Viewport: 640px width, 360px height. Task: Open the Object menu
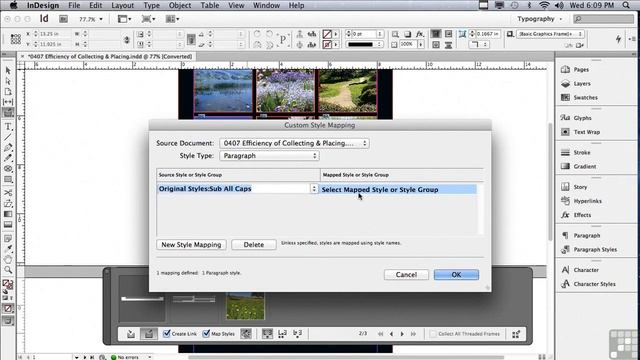point(180,5)
